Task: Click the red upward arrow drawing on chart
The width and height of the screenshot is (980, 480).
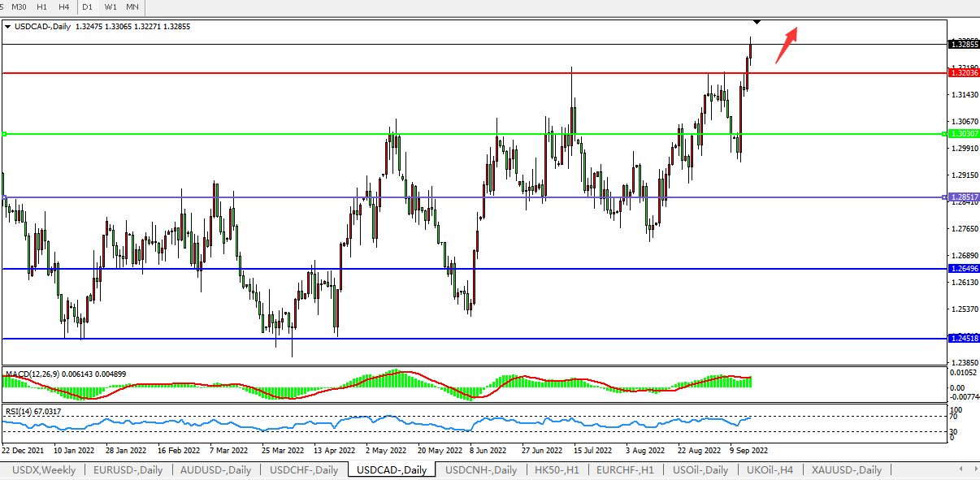Action: pos(786,45)
